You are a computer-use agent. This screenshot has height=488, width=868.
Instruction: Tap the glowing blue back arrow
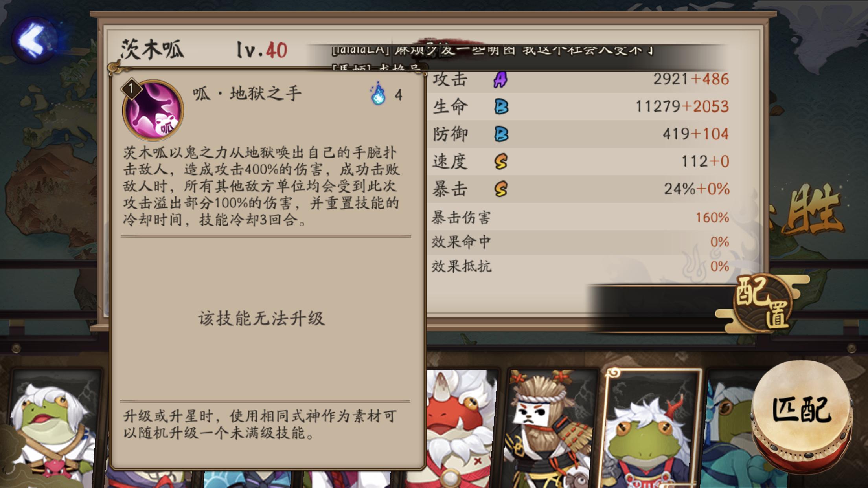tap(35, 40)
